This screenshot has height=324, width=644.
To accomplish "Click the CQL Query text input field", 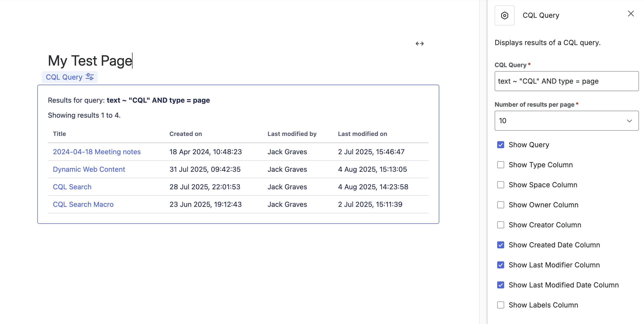I will (566, 81).
